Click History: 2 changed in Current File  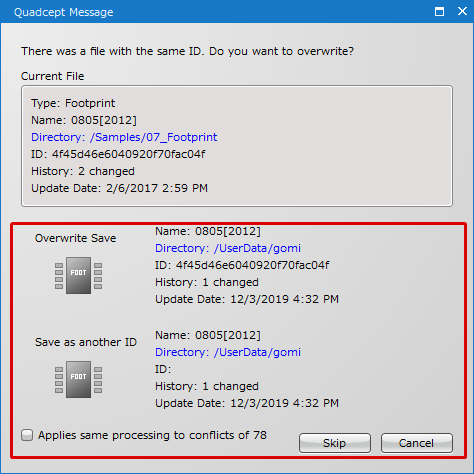83,171
